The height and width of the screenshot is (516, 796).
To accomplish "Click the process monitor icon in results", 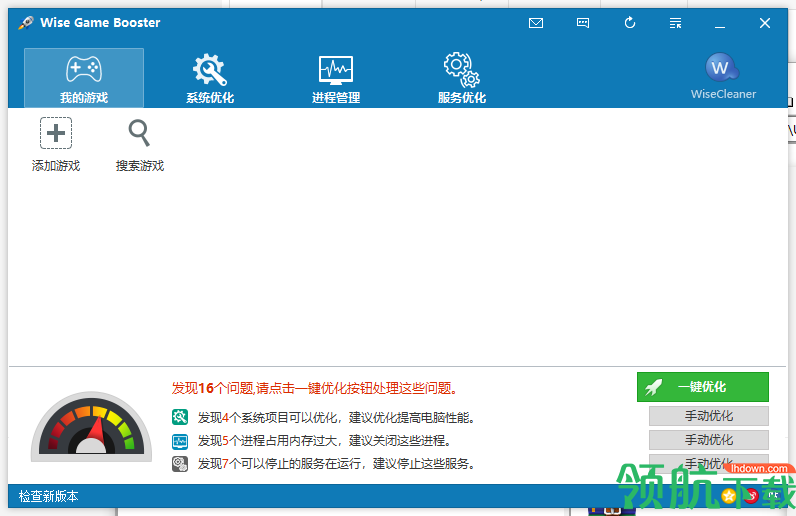I will (180, 441).
